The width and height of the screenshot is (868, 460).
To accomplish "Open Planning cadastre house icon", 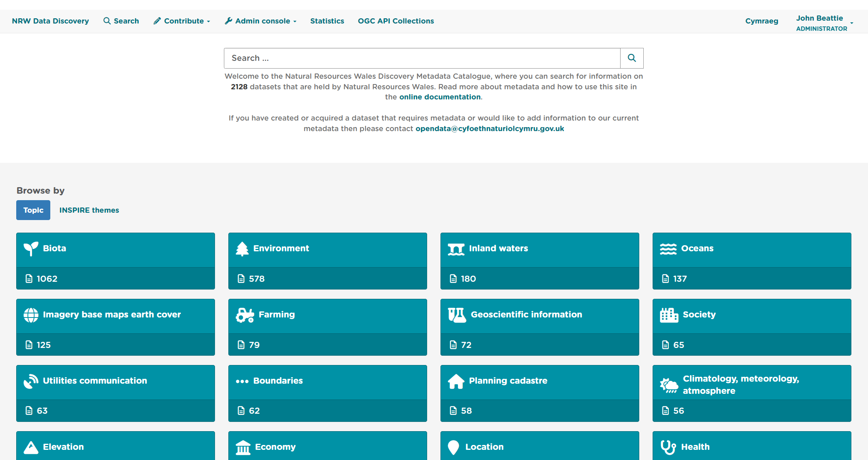I will 456,381.
